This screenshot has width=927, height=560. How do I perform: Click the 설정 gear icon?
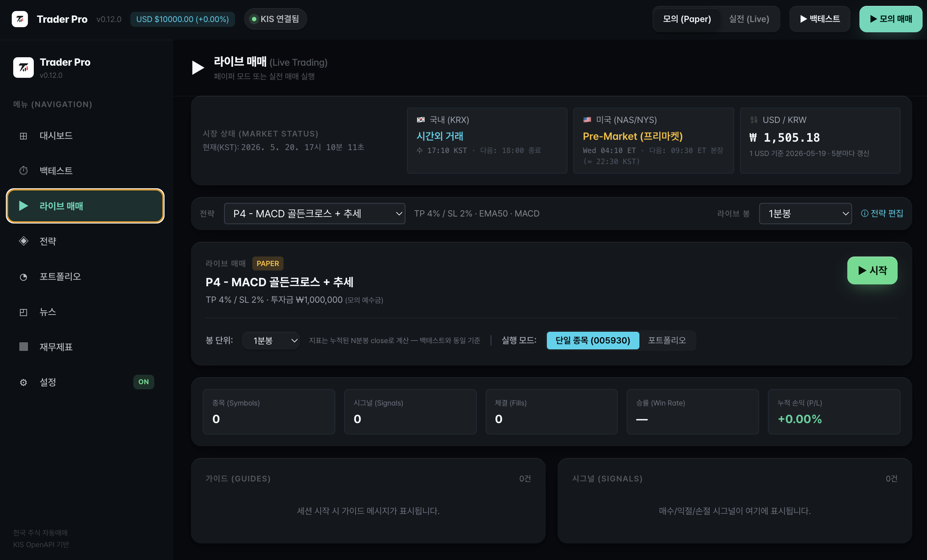[24, 382]
